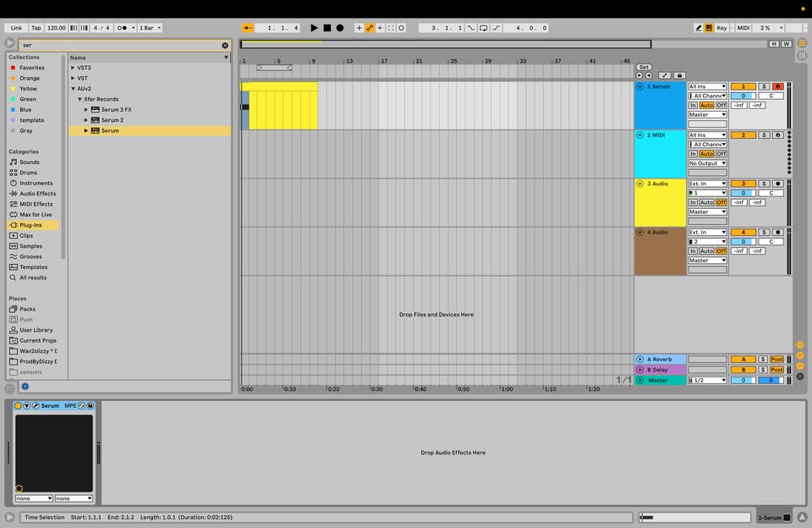The image size is (812, 528).
Task: Toggle the Serum device activator
Action: 18,405
